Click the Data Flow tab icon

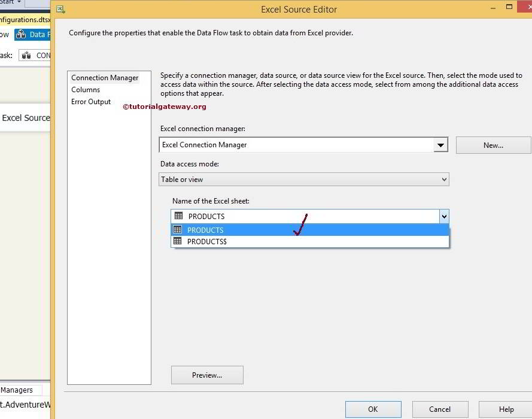tap(22, 35)
